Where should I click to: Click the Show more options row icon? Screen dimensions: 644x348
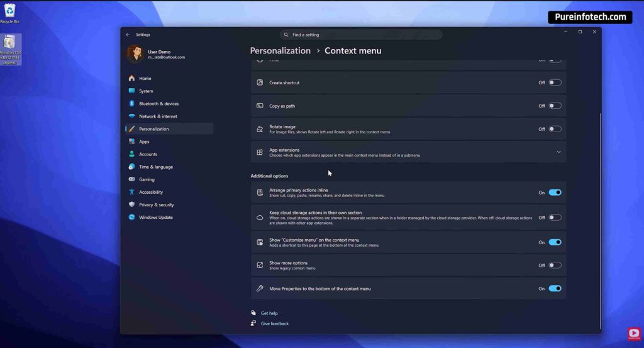(260, 266)
